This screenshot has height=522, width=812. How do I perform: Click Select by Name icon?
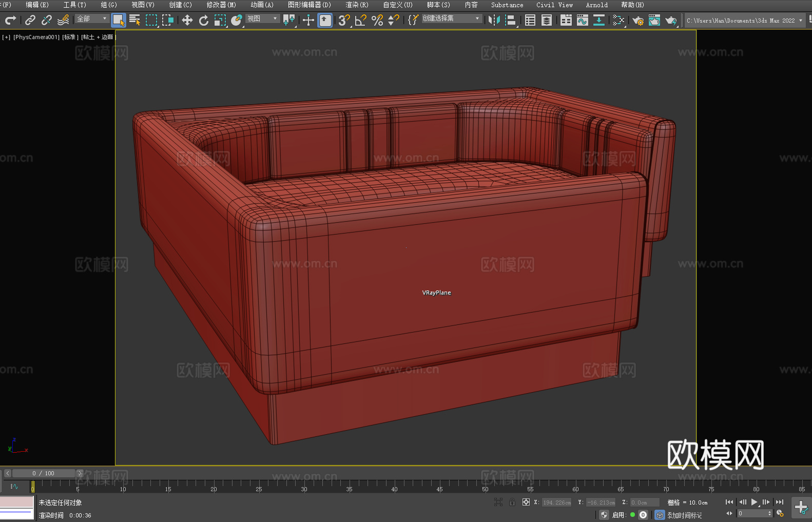pos(134,20)
